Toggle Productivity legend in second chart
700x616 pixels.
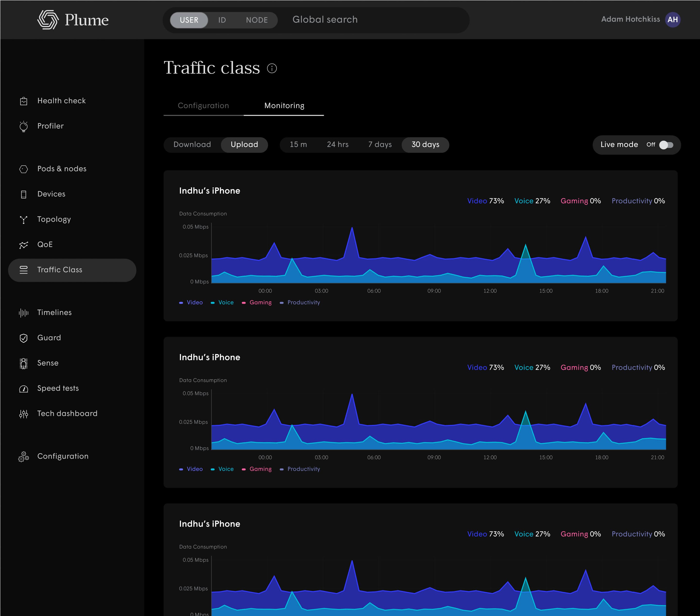pyautogui.click(x=300, y=470)
